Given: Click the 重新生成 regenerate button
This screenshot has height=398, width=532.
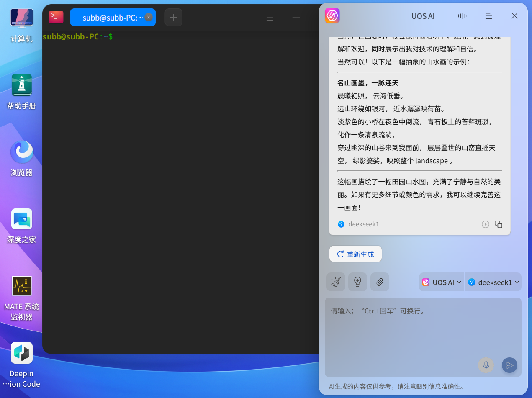Looking at the screenshot, I should pos(355,254).
